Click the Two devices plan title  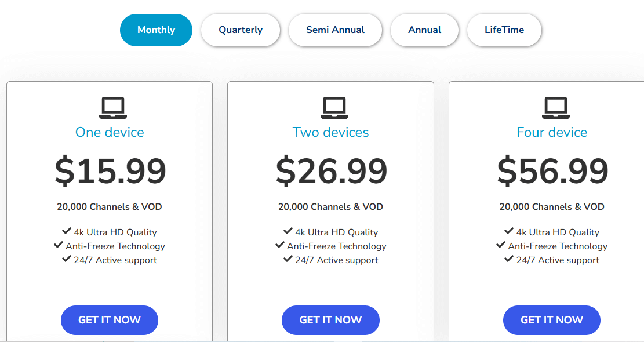pyautogui.click(x=330, y=132)
